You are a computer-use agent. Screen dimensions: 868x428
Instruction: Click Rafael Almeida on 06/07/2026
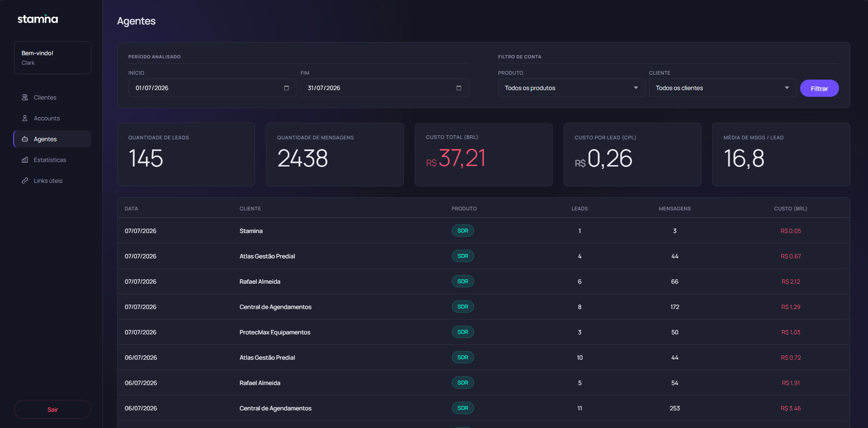coord(260,383)
